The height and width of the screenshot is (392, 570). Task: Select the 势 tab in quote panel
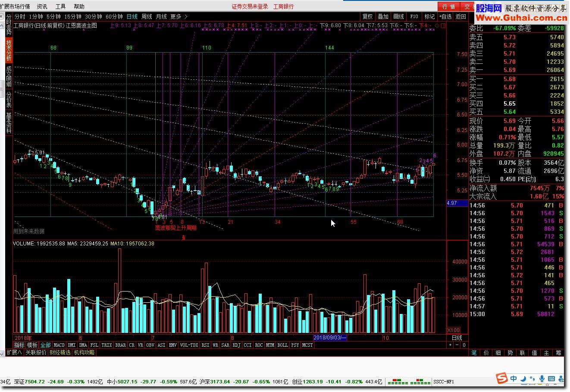(510, 352)
